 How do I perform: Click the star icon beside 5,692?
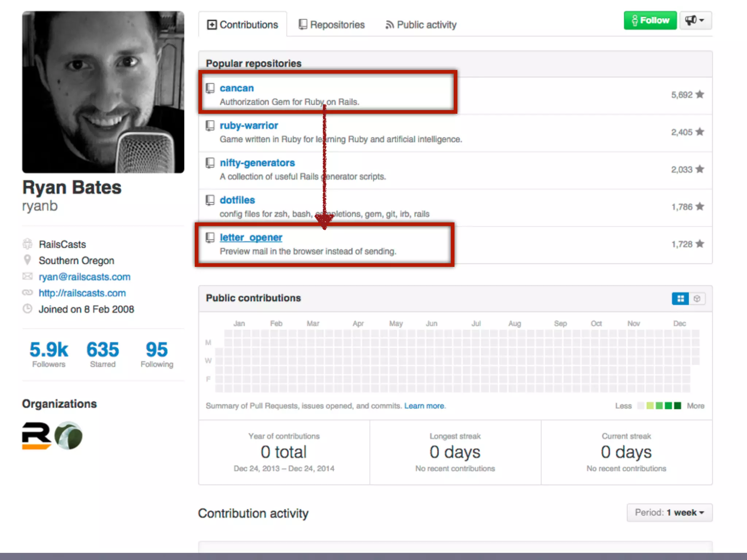tap(700, 95)
